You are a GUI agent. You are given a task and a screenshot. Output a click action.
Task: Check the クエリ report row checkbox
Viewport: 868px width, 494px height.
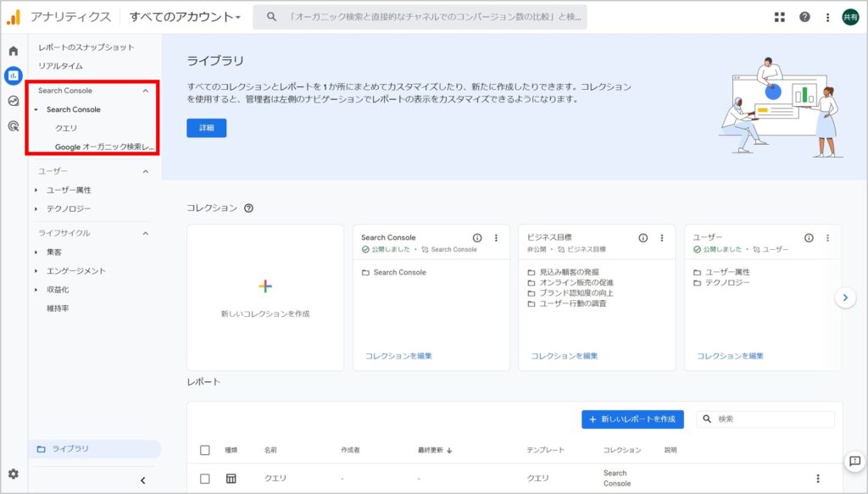[x=205, y=479]
